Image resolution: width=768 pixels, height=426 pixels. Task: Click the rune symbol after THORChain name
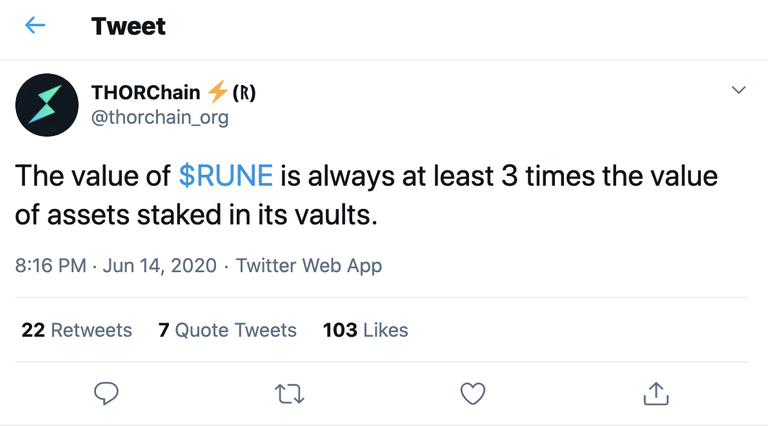click(x=244, y=93)
